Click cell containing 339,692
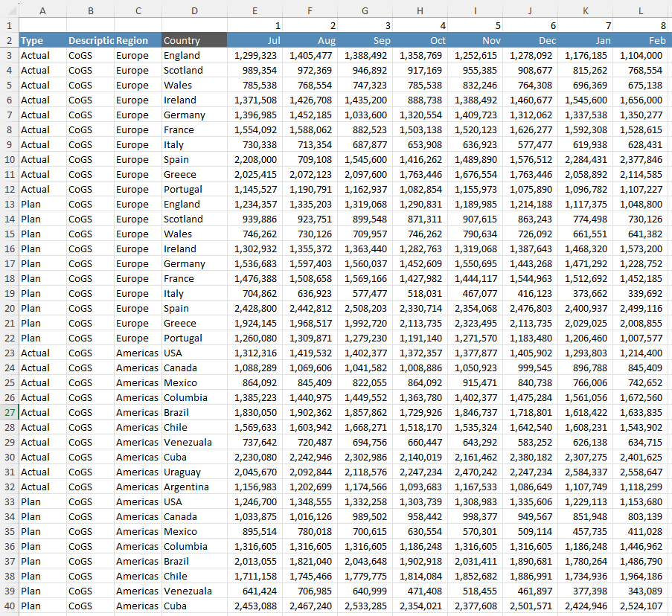This screenshot has width=672, height=616. (640, 293)
